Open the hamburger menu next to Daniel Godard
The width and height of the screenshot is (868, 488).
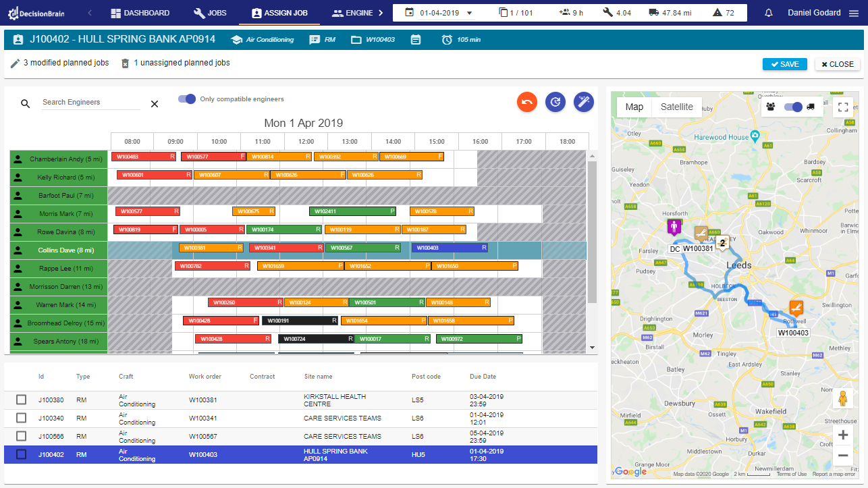(x=854, y=12)
